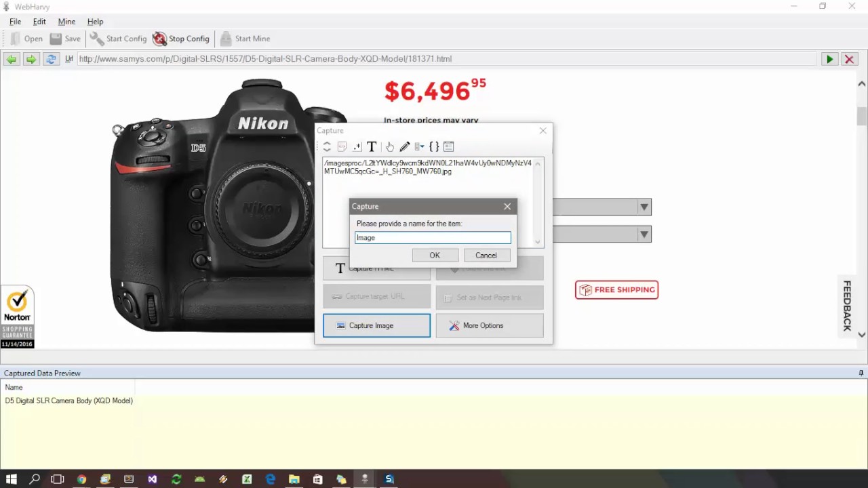Click the Capture target URL button
868x488 pixels.
point(376,297)
